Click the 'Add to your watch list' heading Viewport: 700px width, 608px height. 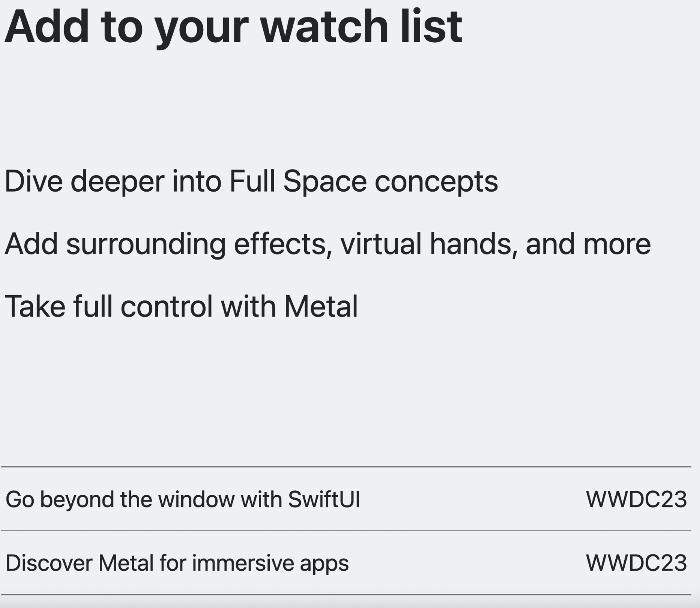[x=233, y=28]
